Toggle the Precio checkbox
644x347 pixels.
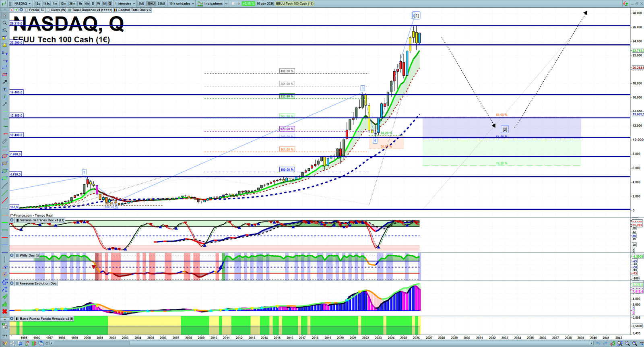coord(27,10)
